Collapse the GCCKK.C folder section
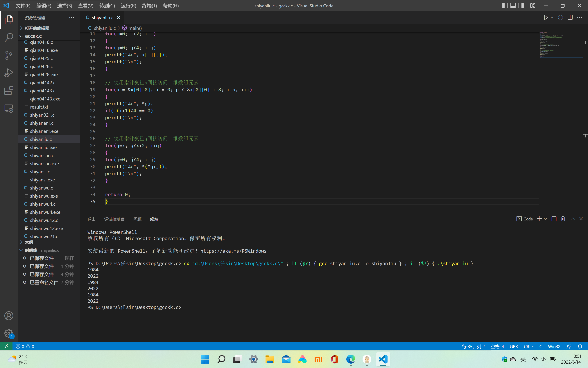 49,36
